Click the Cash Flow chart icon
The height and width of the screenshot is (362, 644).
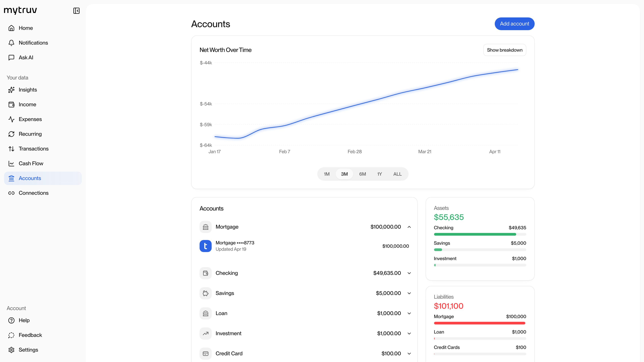pyautogui.click(x=11, y=163)
